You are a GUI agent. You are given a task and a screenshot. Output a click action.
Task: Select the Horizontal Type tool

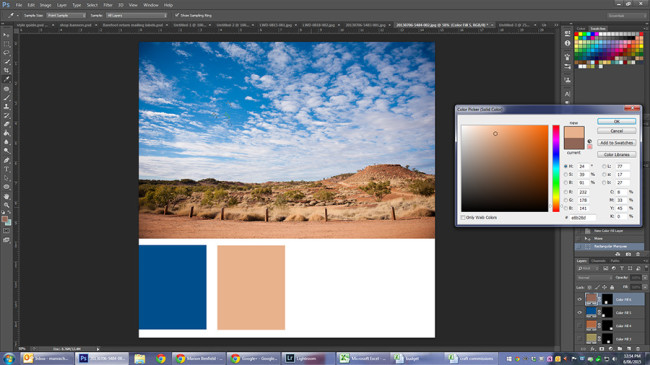[6, 169]
